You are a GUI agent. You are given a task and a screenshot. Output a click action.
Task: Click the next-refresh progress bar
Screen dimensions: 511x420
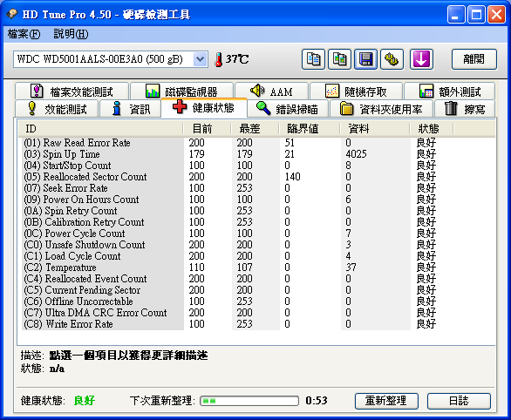[x=249, y=401]
